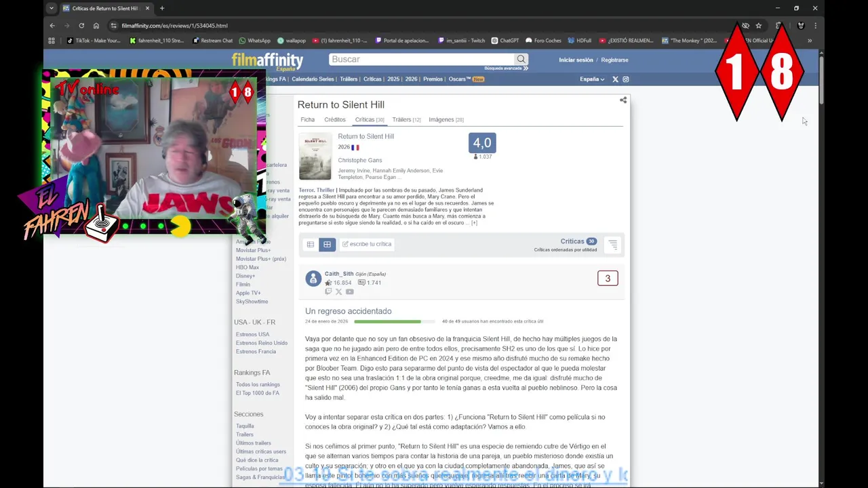Click the 4,0 rating box

coord(482,143)
